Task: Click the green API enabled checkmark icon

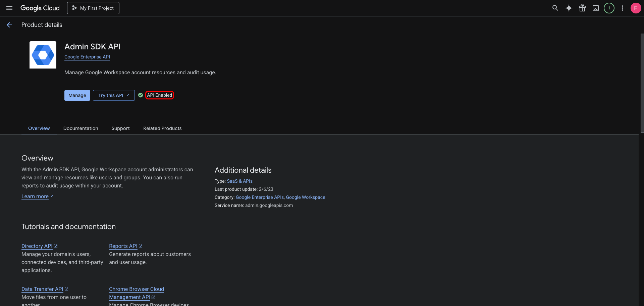Action: (x=141, y=95)
